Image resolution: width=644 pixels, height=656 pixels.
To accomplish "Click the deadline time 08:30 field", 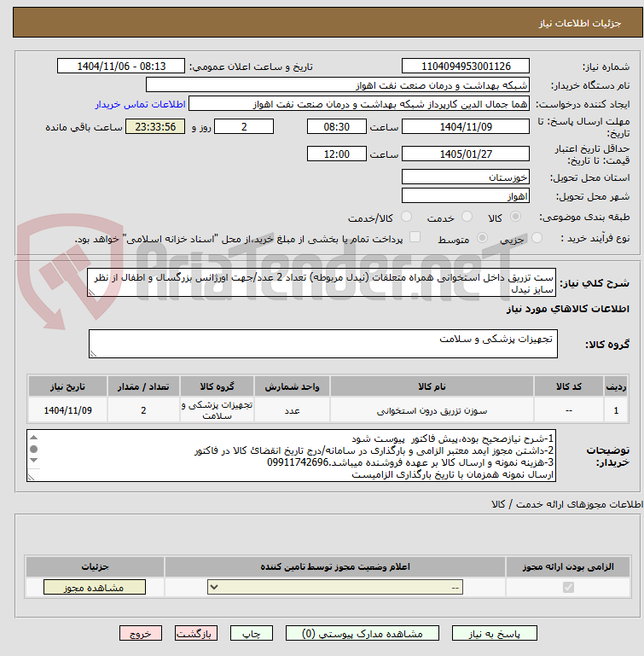I will click(x=337, y=127).
